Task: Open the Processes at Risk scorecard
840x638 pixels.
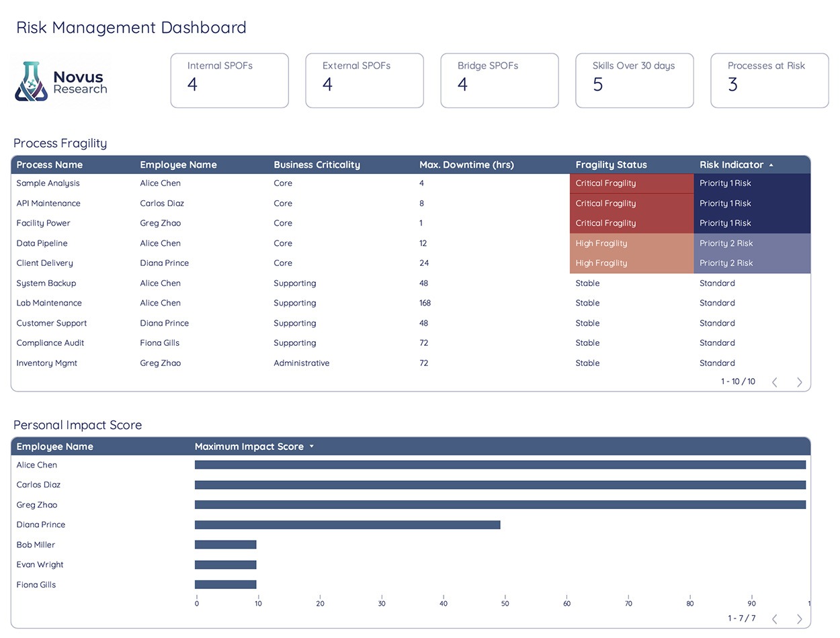Action: point(769,81)
